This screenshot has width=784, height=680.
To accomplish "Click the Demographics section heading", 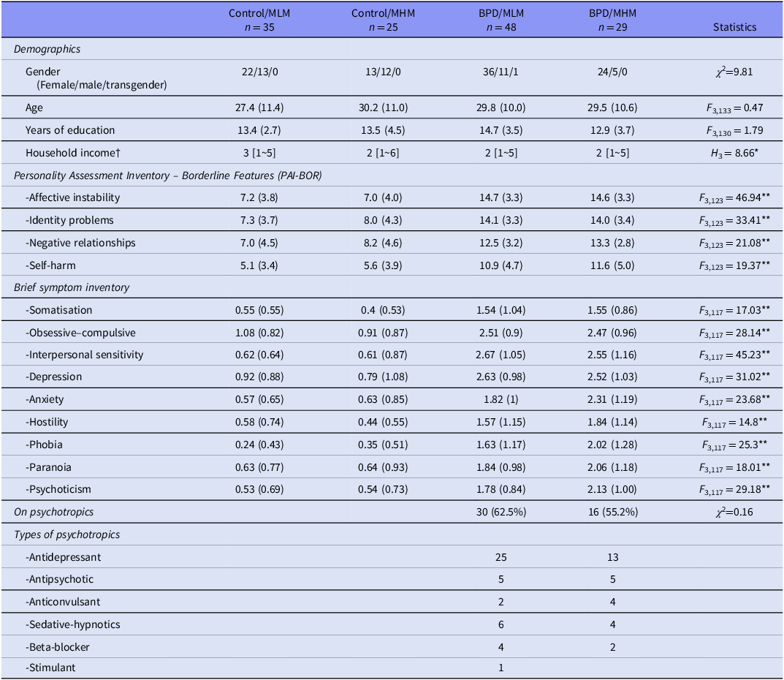I will point(47,49).
